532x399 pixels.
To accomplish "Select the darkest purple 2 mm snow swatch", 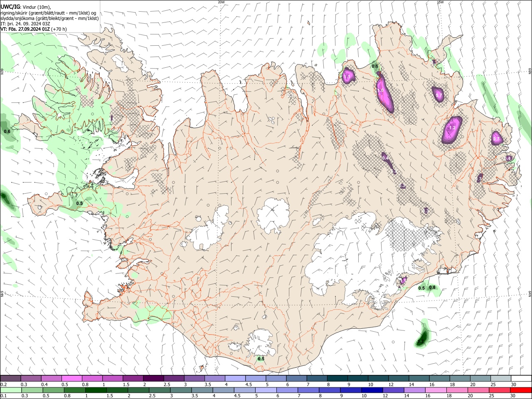I will [x=153, y=378].
